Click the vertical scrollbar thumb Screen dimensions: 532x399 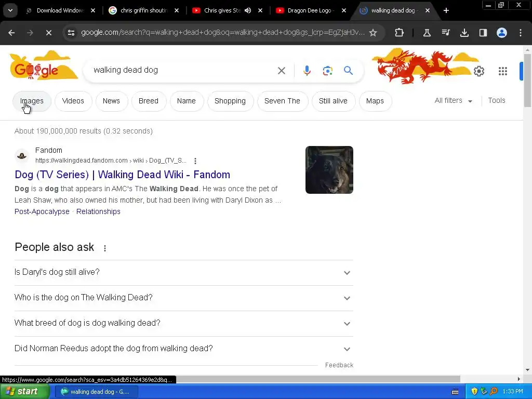click(527, 81)
